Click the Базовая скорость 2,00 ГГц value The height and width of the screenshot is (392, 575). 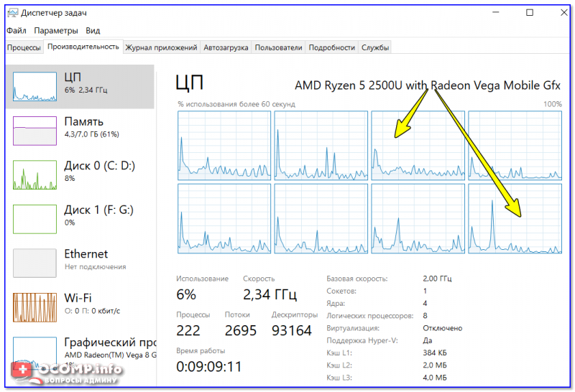click(437, 279)
